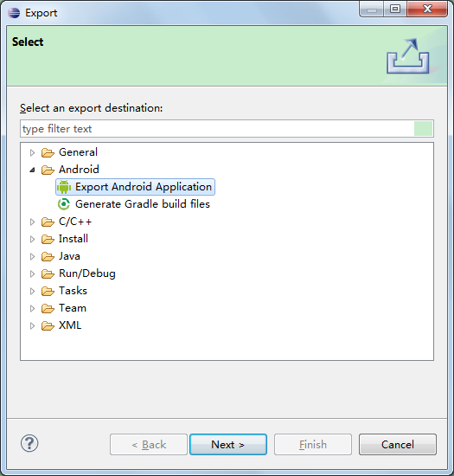Viewport: 454px width, 476px height.
Task: Click the General folder icon
Action: (x=48, y=152)
